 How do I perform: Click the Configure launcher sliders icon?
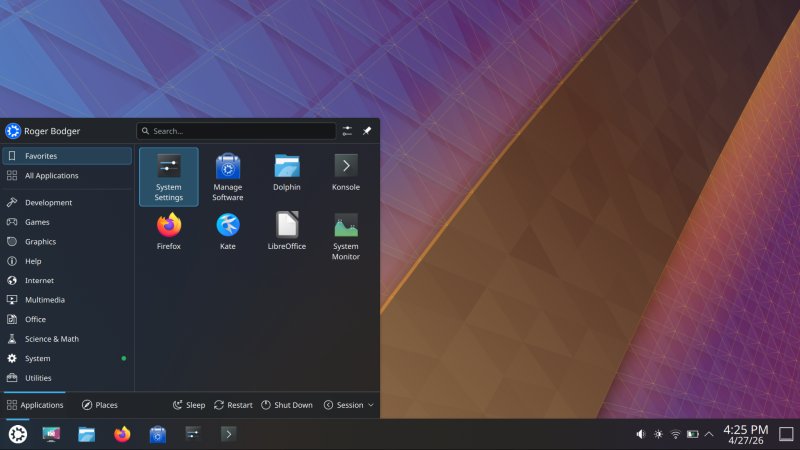point(347,131)
